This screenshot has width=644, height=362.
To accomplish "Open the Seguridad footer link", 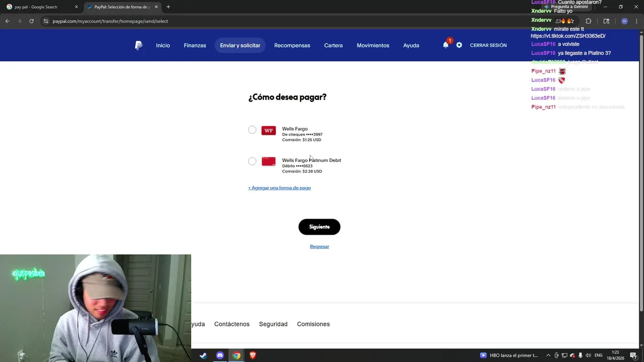I will (x=273, y=324).
